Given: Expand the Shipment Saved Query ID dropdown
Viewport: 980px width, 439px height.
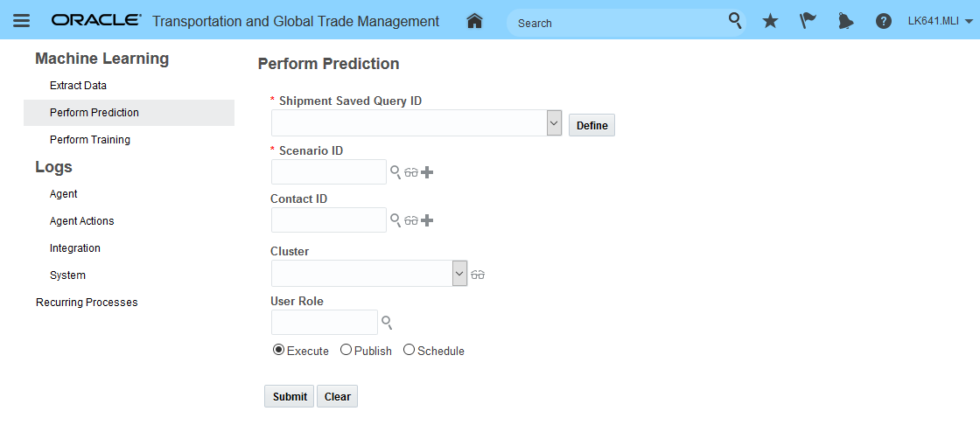Looking at the screenshot, I should tap(554, 123).
